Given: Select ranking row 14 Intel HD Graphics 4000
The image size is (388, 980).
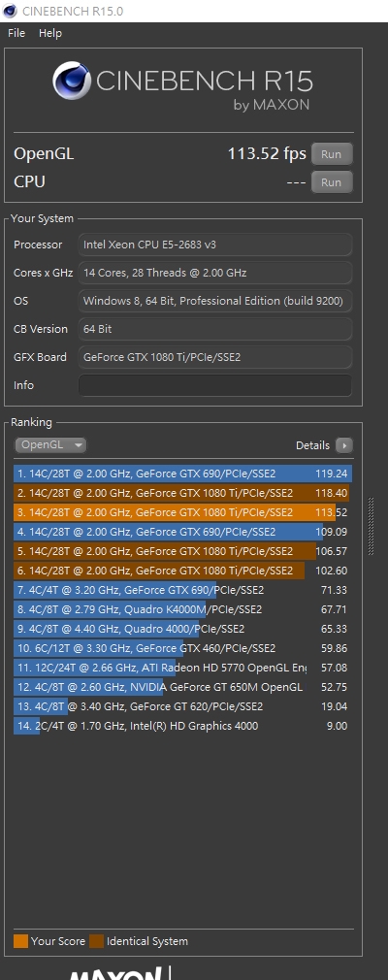Looking at the screenshot, I should [183, 726].
